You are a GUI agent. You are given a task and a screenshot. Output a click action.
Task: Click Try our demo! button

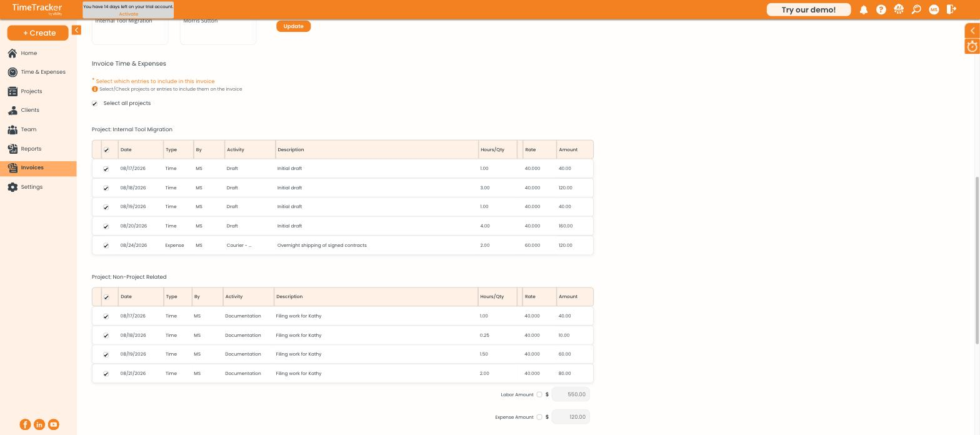(809, 9)
